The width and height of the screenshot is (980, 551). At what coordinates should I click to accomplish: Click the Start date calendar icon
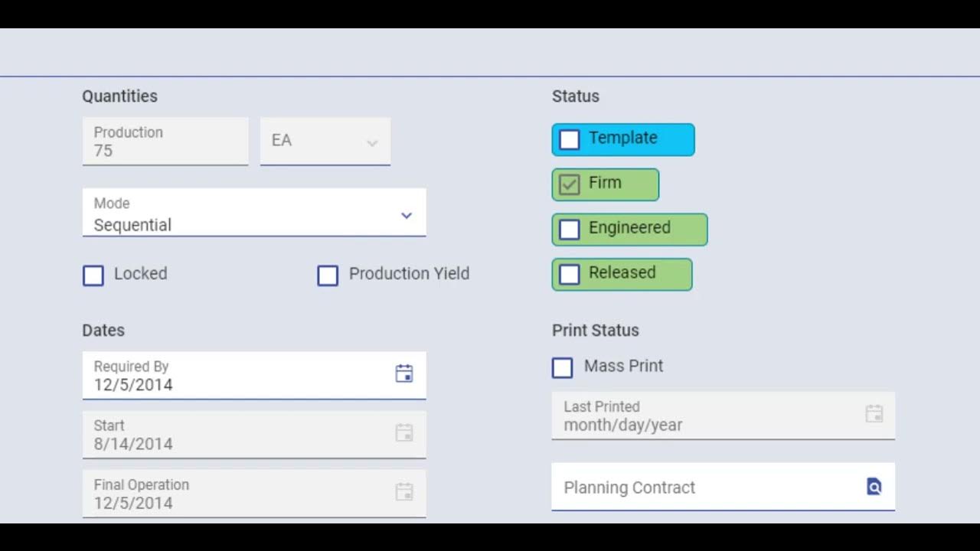[403, 432]
